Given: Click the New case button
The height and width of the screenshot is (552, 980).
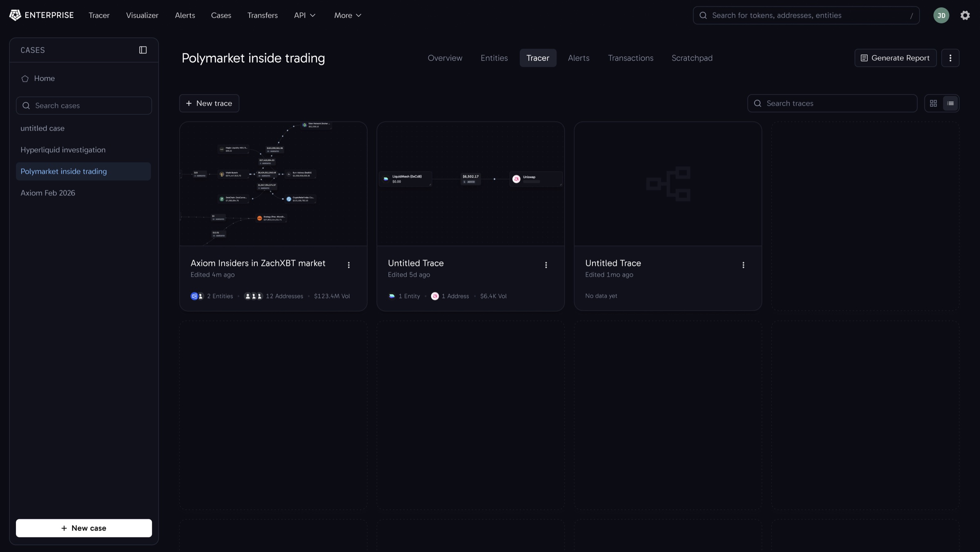Looking at the screenshot, I should pyautogui.click(x=84, y=528).
